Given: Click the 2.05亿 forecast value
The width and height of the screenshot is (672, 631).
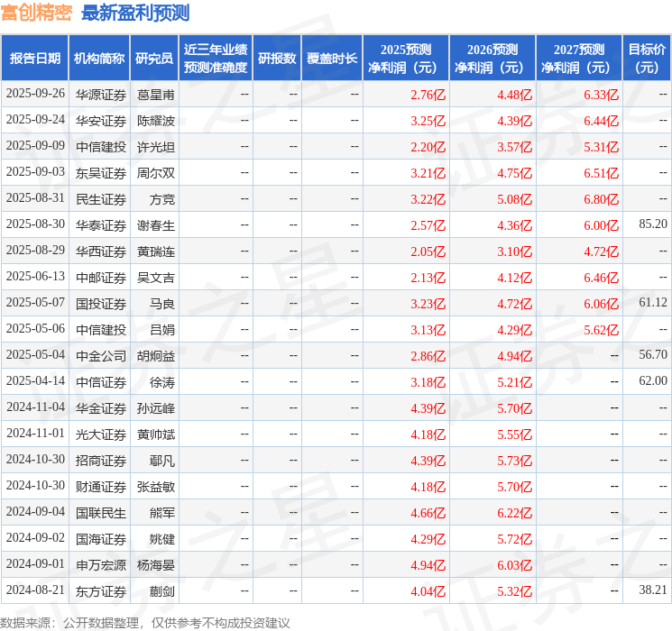Looking at the screenshot, I should click(428, 251).
